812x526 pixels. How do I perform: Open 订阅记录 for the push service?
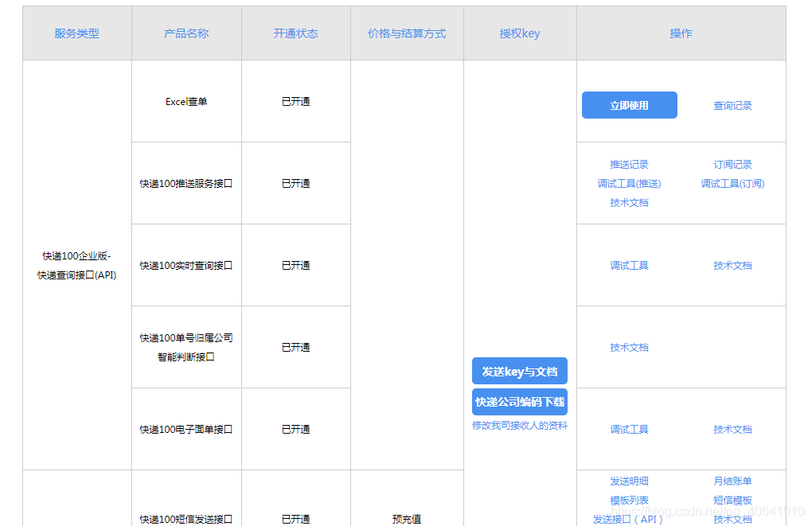[x=732, y=165]
